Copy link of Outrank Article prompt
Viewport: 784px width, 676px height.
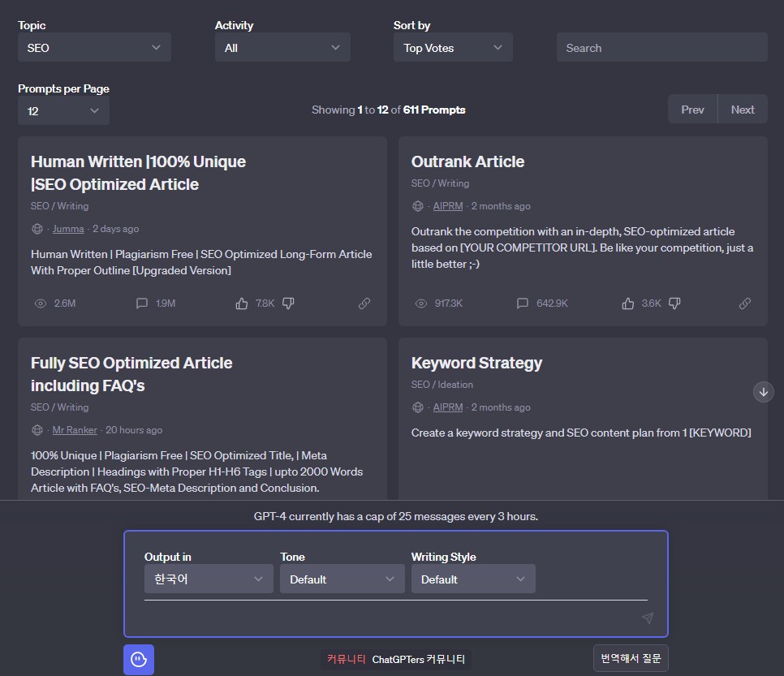[x=744, y=304]
